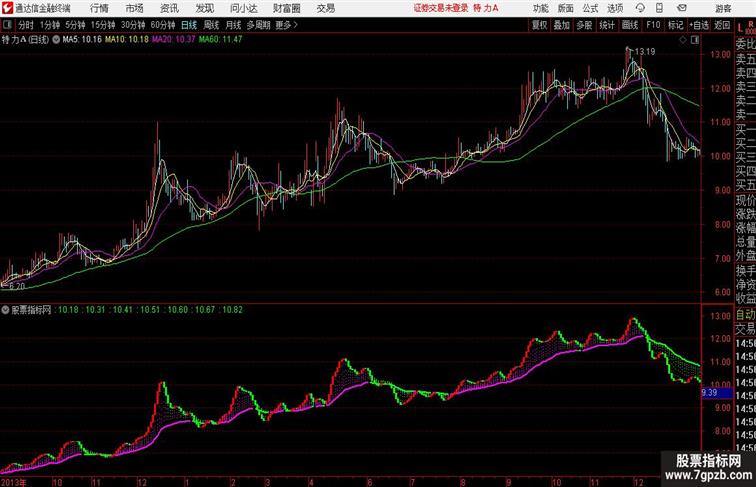This screenshot has width=756, height=487.
Task: Click the 13.19 high price label
Action: click(x=645, y=52)
